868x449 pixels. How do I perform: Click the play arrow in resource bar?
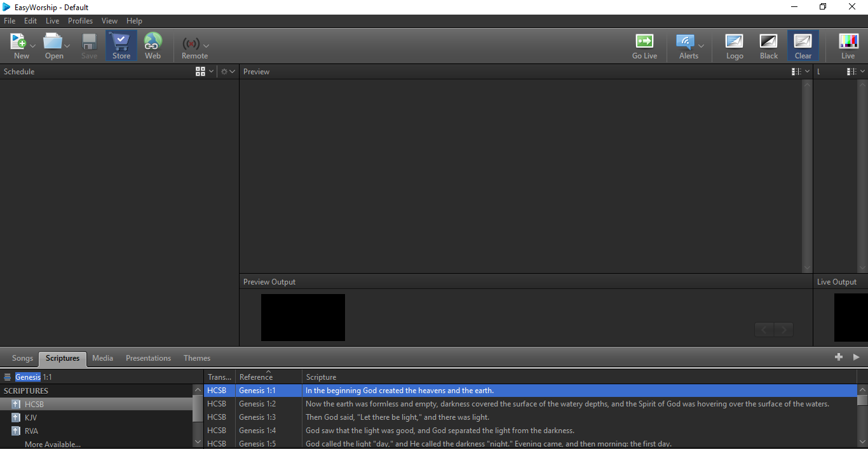(x=857, y=357)
